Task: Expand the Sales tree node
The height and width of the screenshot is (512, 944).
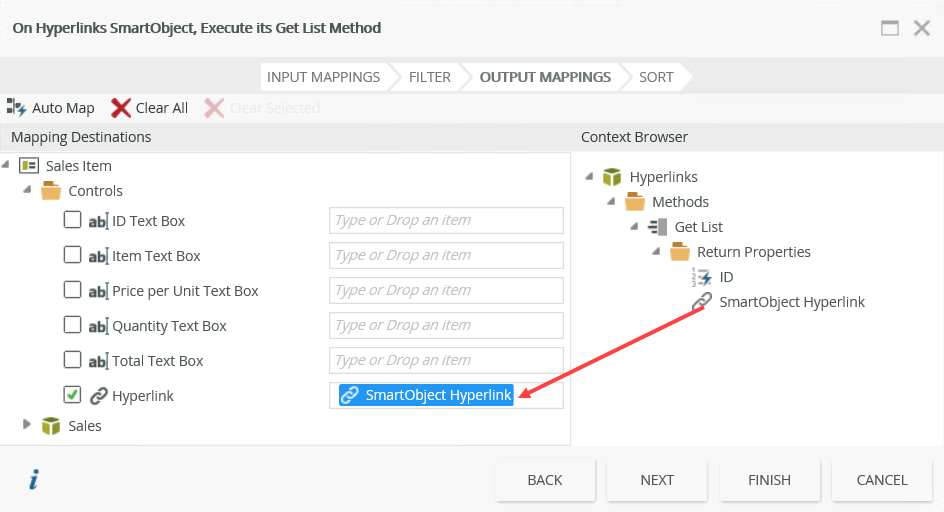Action: (27, 425)
